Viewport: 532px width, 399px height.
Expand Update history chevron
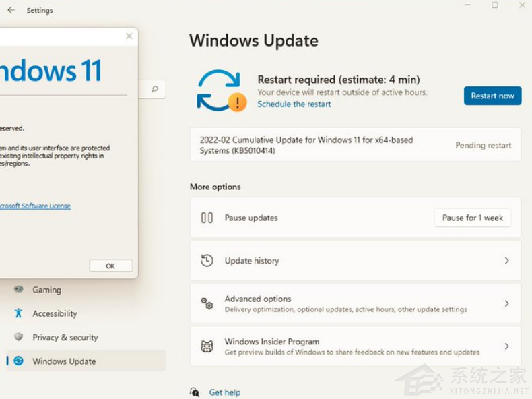pyautogui.click(x=506, y=260)
